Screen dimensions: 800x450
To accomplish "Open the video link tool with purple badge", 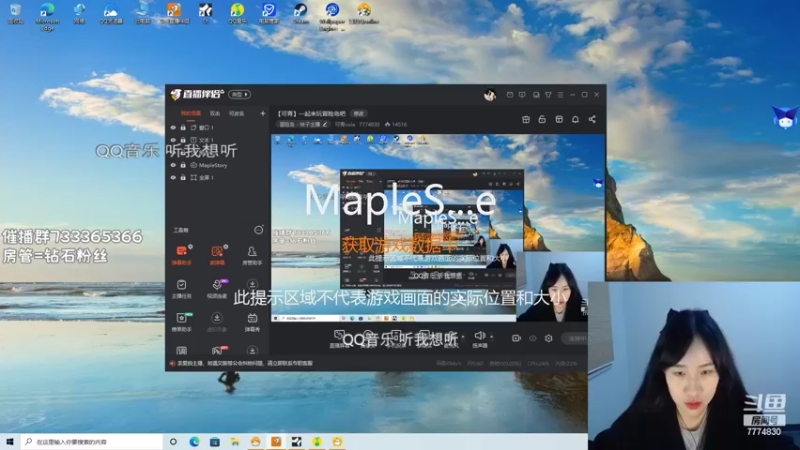I will pyautogui.click(x=217, y=288).
